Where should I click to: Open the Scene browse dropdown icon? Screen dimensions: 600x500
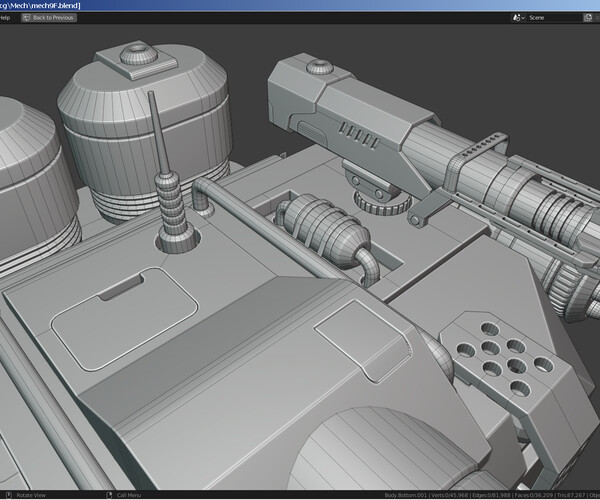click(518, 18)
